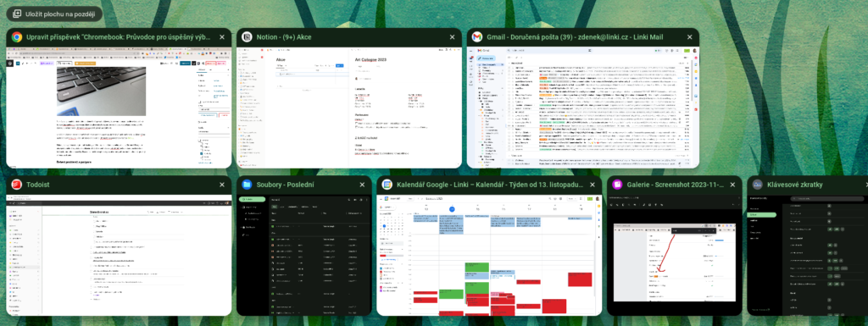Close the Upravit příspěvek Chrome window
The width and height of the screenshot is (868, 326).
(222, 37)
